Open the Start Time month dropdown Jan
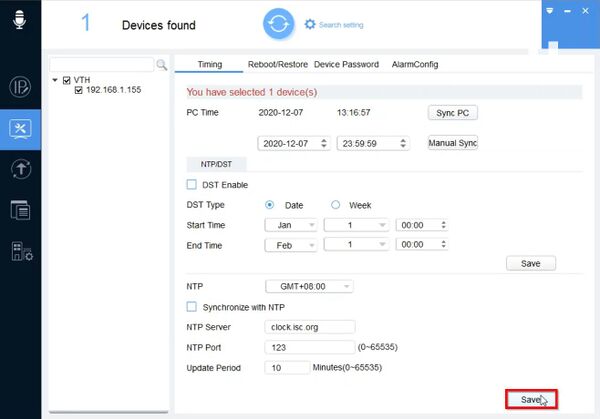Image resolution: width=600 pixels, height=419 pixels. (291, 225)
